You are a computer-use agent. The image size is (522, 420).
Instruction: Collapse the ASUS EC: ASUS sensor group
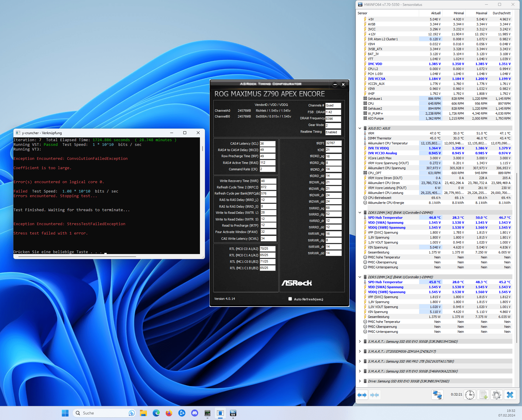[x=360, y=128]
